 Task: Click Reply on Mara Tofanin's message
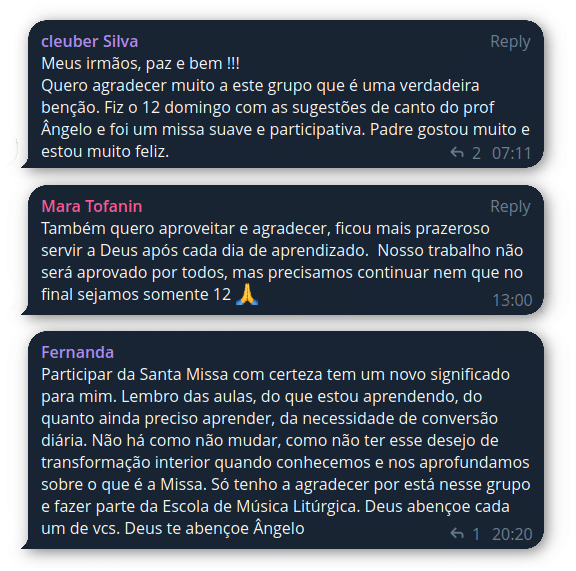pyautogui.click(x=510, y=207)
